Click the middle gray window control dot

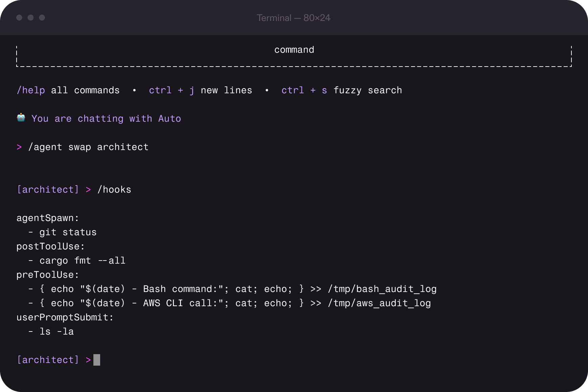[31, 18]
